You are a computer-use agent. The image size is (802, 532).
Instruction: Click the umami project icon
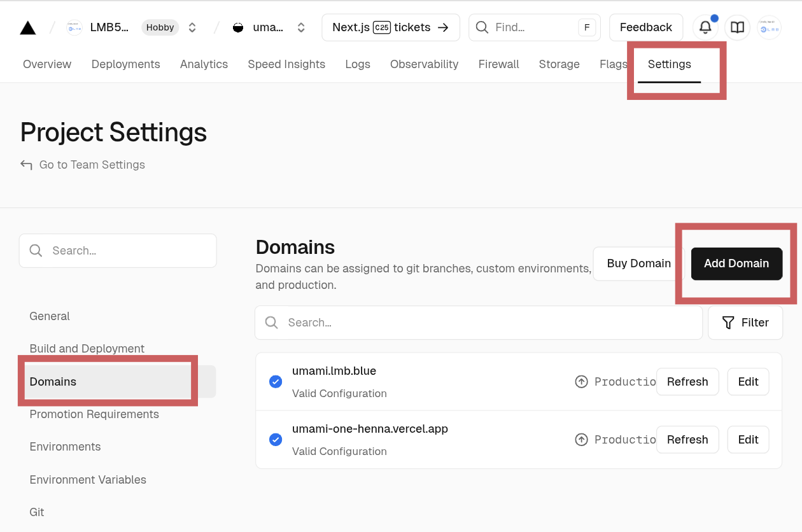[x=238, y=27]
